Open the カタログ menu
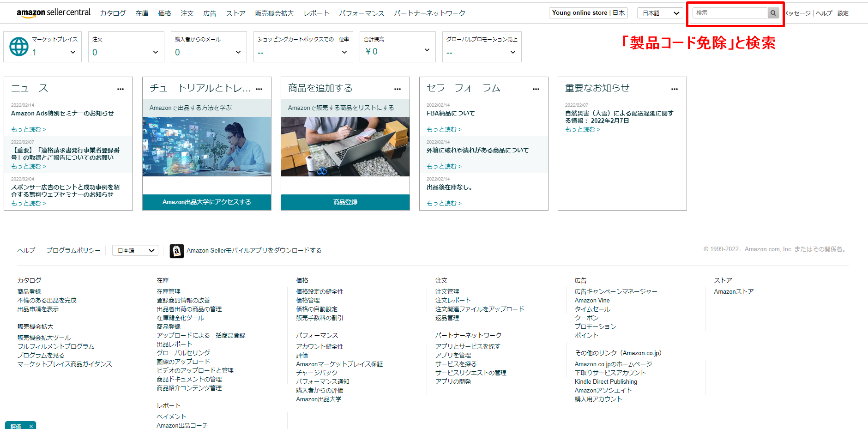Viewport: 868px width, 429px height. coord(113,13)
